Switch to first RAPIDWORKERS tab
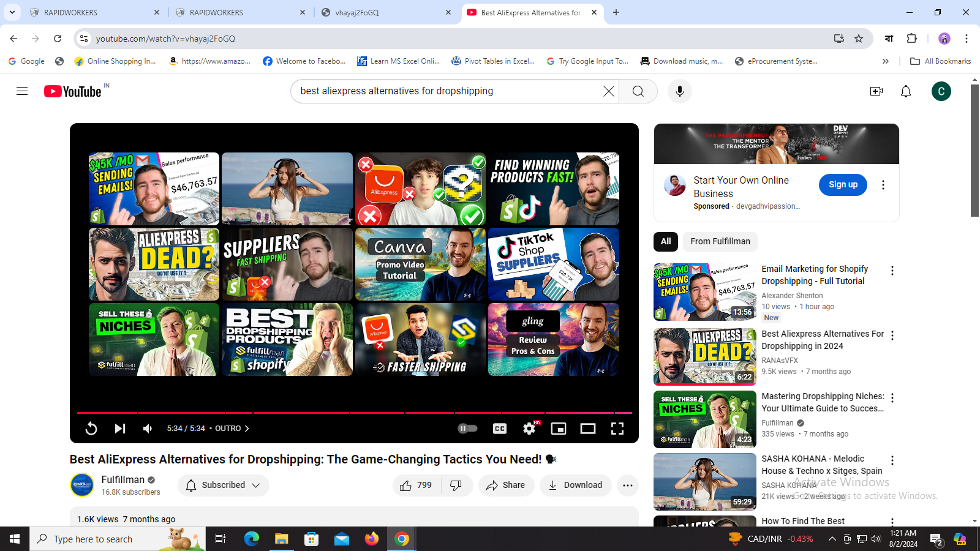980x551 pixels. tap(95, 12)
